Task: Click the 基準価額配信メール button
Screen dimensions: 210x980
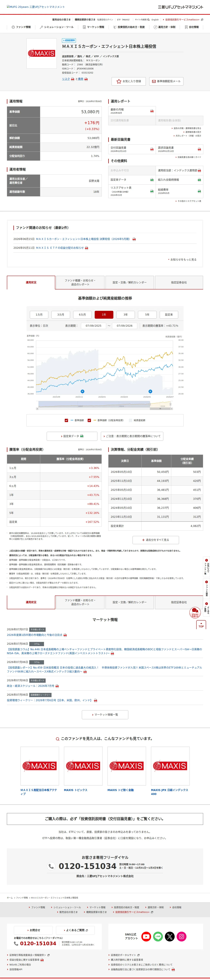Action: pyautogui.click(x=166, y=81)
